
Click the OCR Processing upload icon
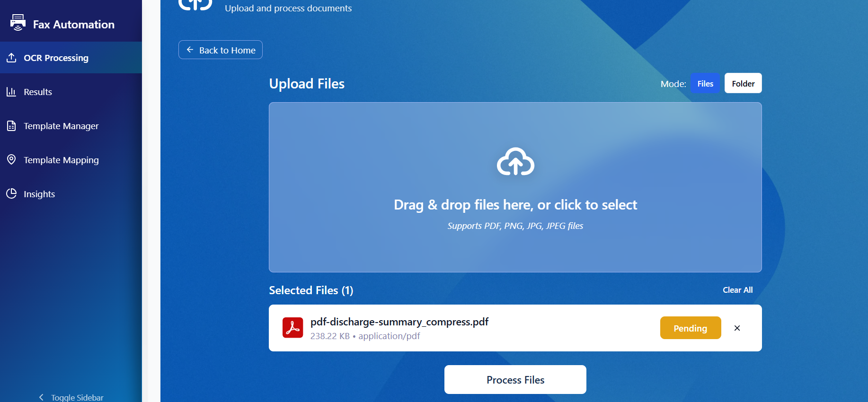pos(11,58)
